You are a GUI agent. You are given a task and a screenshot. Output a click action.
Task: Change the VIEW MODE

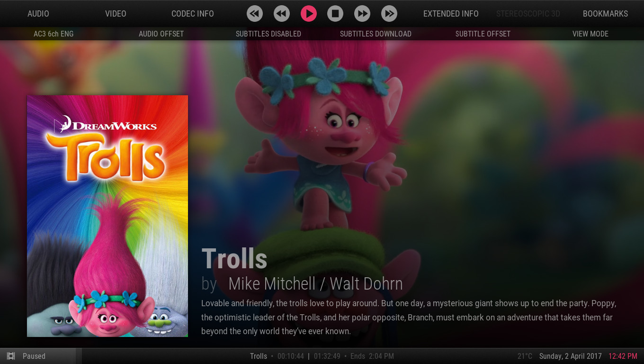coord(590,34)
